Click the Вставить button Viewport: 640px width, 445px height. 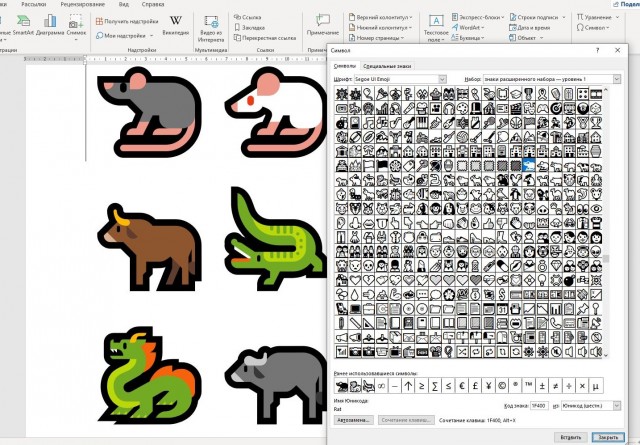click(x=571, y=437)
